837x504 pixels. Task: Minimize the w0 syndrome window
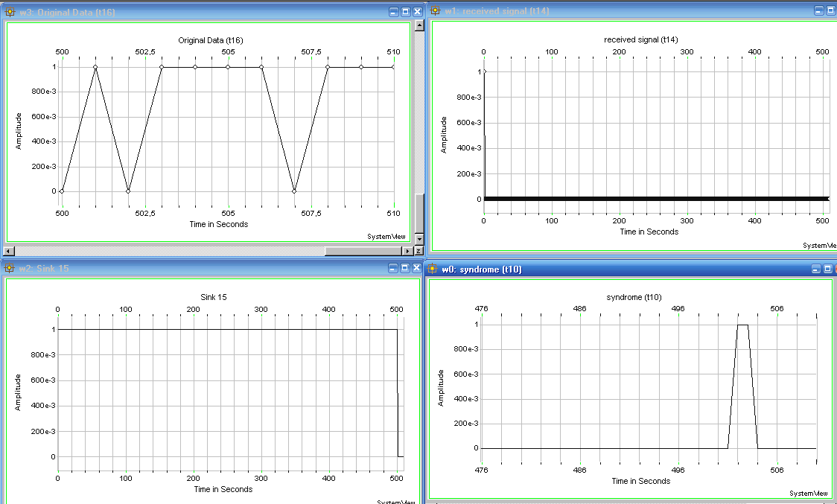pos(815,269)
